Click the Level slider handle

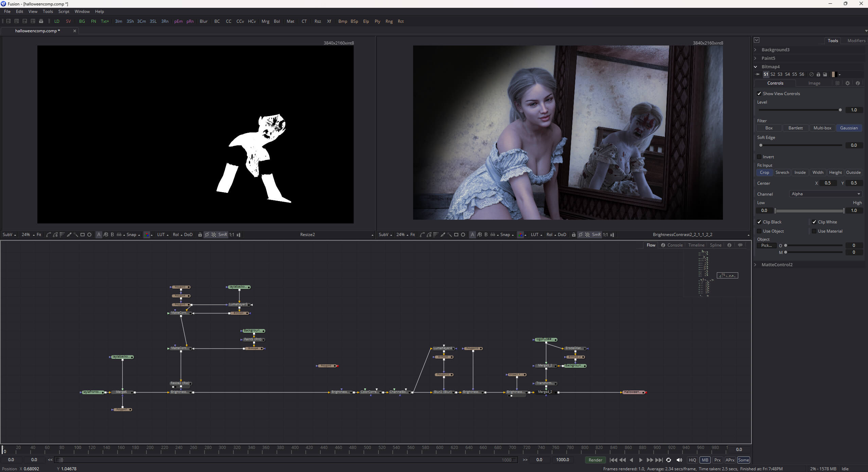[x=840, y=110]
